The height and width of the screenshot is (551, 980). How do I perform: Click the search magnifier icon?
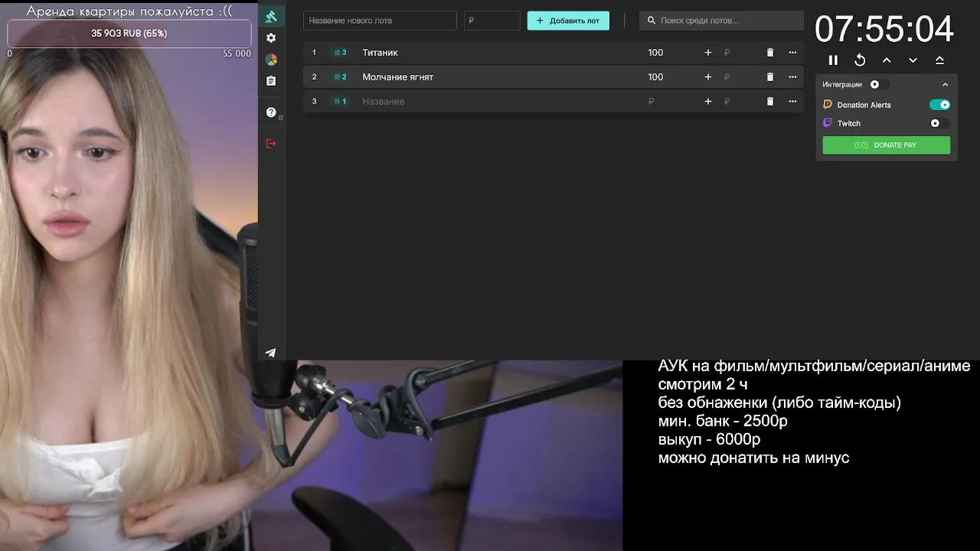click(x=652, y=21)
